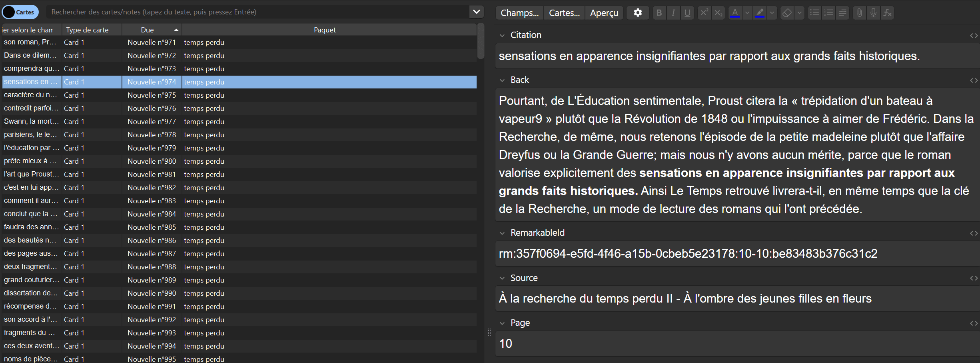This screenshot has height=363, width=980.
Task: Open the text color picker dropdown arrow
Action: (x=747, y=13)
